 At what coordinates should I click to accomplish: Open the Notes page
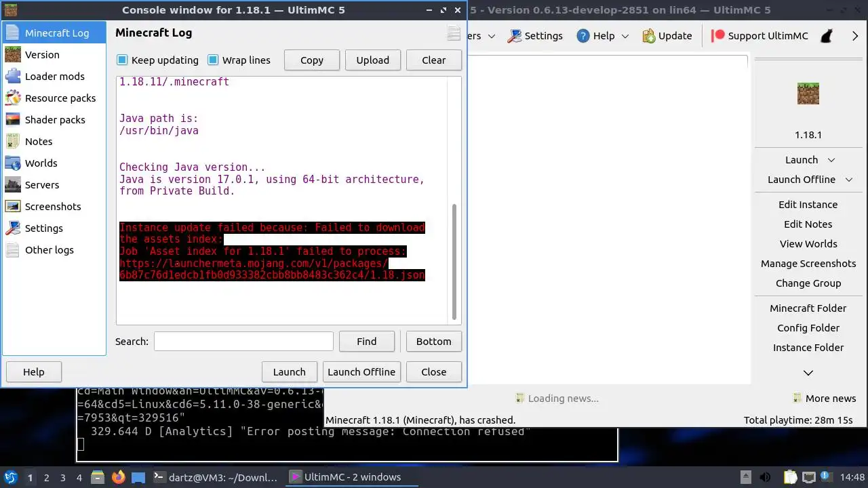[x=54, y=142]
